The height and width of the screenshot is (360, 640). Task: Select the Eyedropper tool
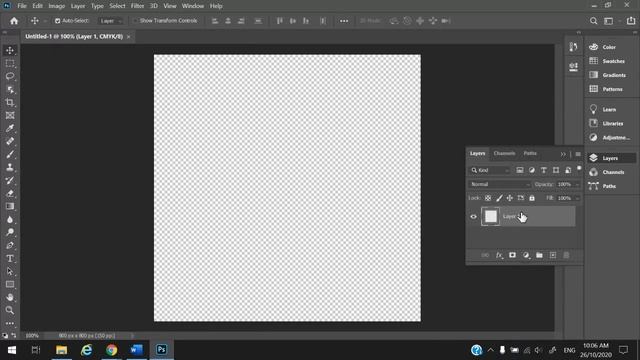pos(10,129)
